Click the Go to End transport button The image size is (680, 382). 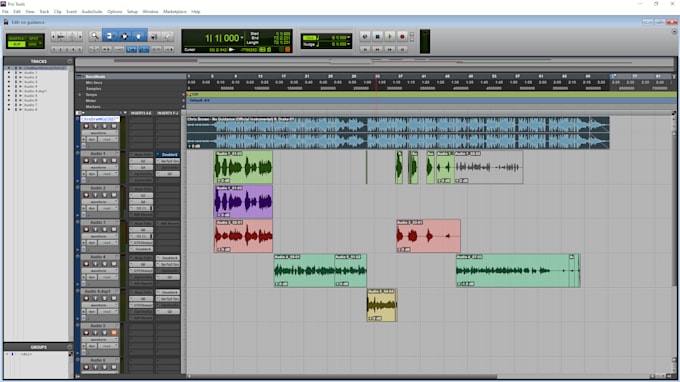pos(402,49)
